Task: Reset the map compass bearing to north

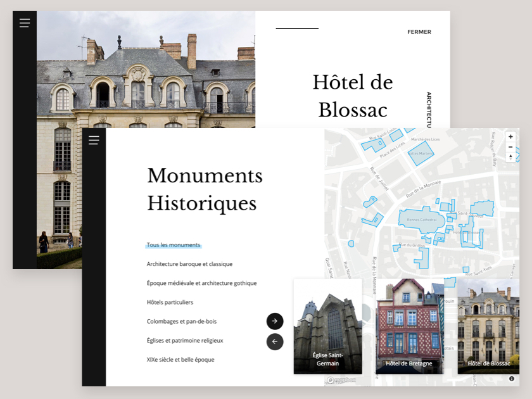Action: tap(510, 157)
